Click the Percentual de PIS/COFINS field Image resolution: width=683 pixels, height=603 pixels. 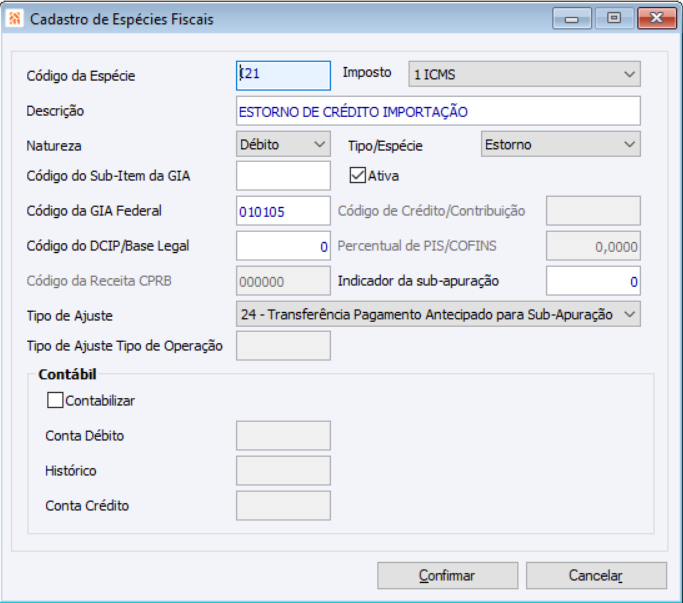[x=593, y=246]
